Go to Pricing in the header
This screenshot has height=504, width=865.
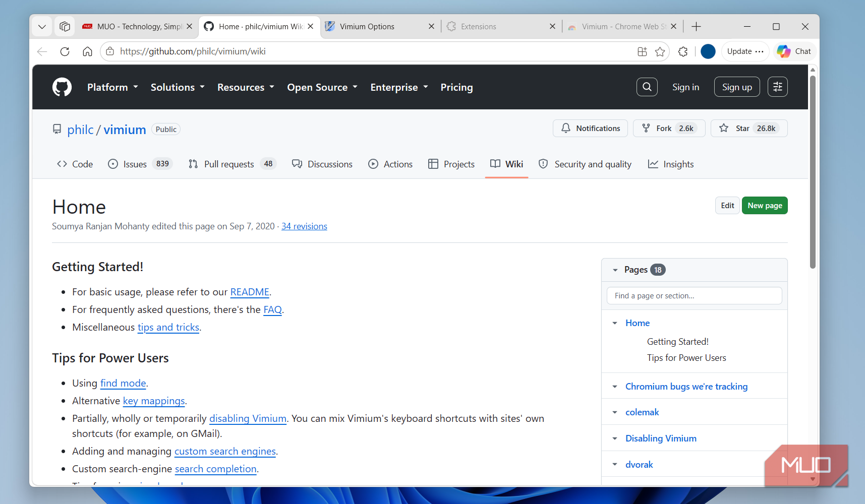[456, 87]
